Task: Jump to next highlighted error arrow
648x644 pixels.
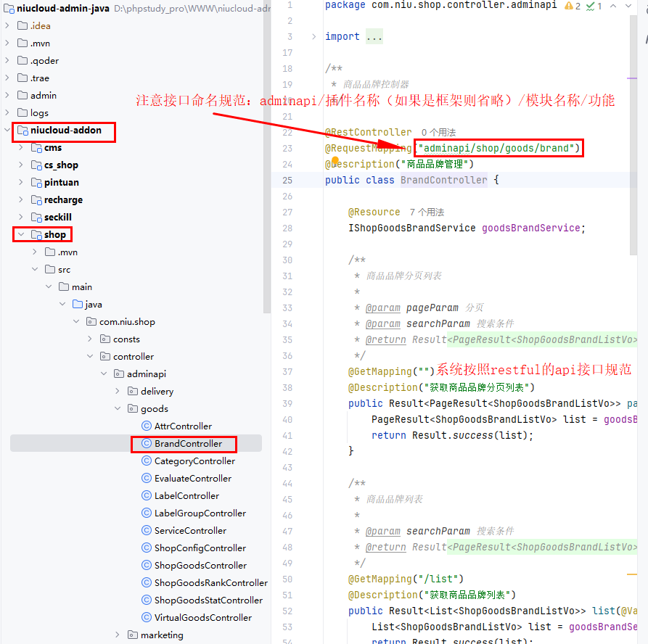Action: (x=629, y=6)
